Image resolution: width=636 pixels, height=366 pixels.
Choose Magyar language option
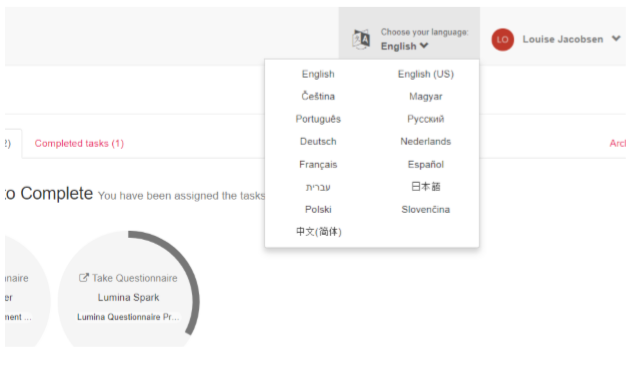425,97
